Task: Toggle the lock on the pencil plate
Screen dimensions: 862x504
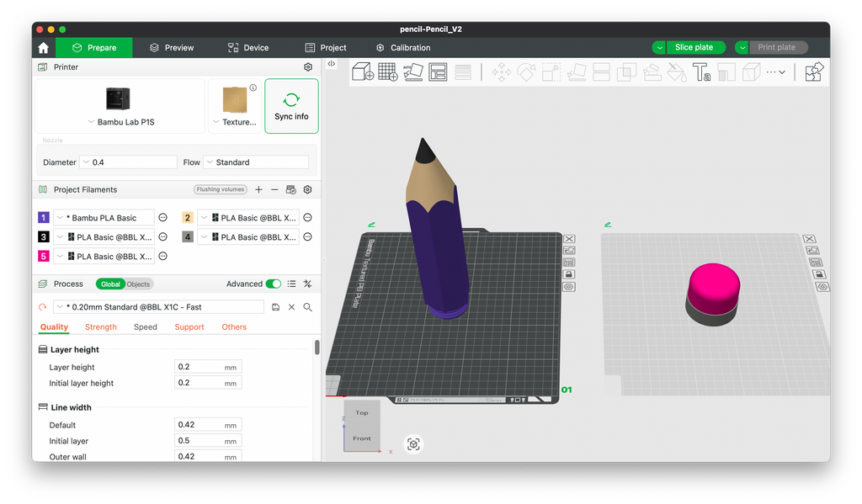Action: tap(569, 274)
